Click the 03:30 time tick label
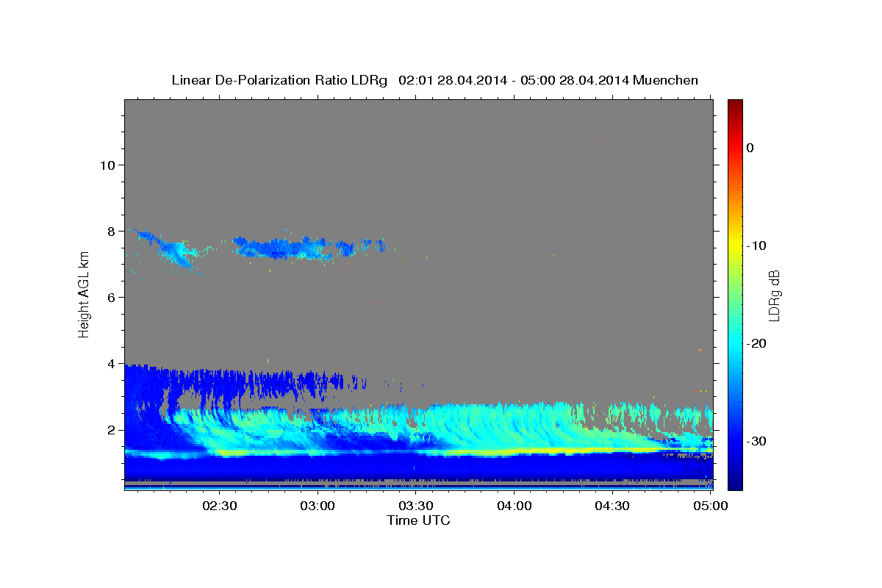 point(417,506)
